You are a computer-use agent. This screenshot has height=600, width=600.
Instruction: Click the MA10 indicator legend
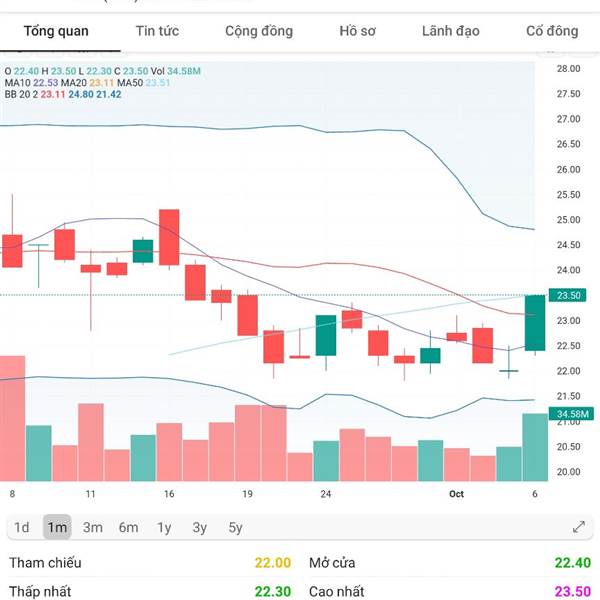coord(20,83)
